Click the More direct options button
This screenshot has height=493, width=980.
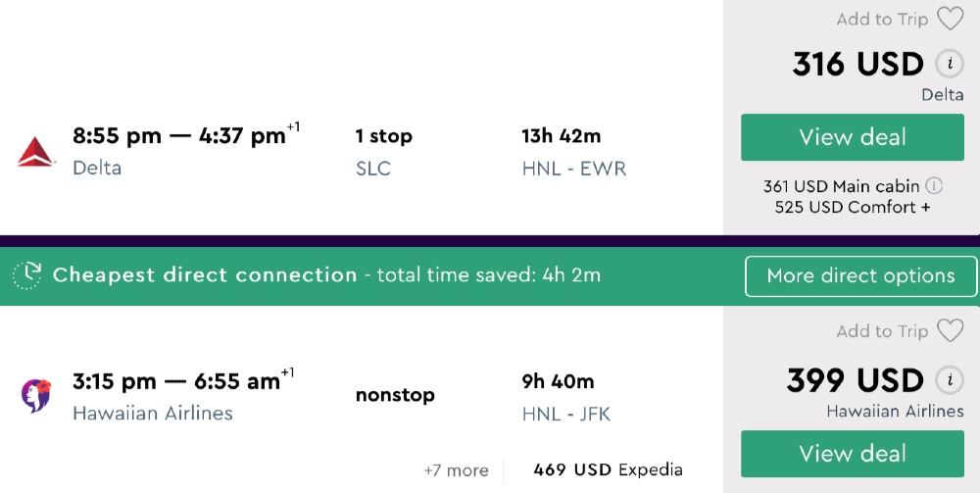coord(860,275)
